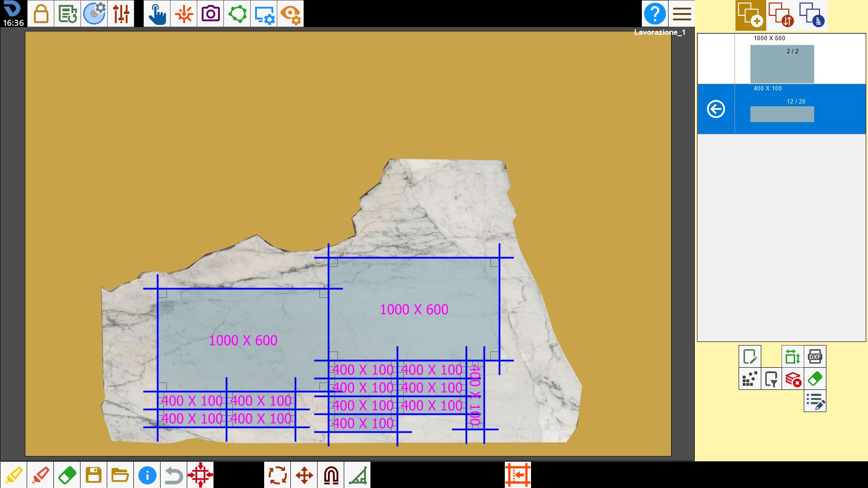Delete layers with red X stack icon
Viewport: 868px width, 488px height.
(793, 379)
